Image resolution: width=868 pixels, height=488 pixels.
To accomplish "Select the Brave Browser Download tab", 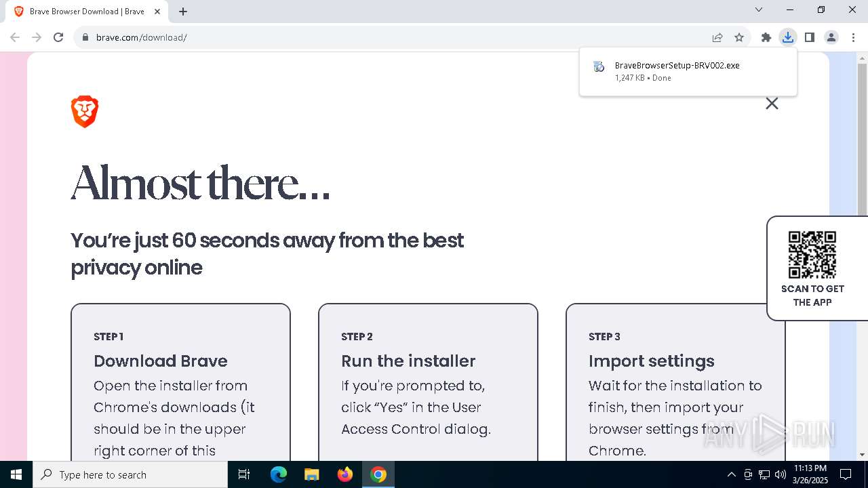I will [x=88, y=12].
